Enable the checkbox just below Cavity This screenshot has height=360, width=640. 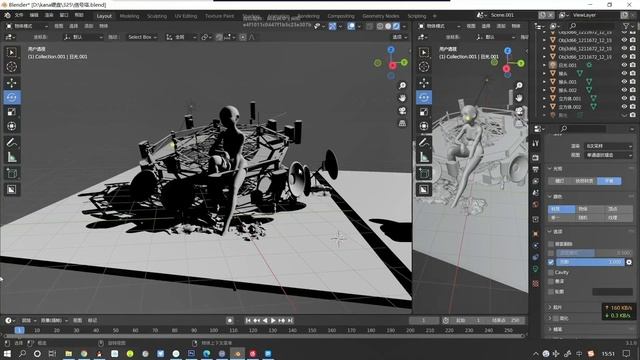tap(551, 282)
